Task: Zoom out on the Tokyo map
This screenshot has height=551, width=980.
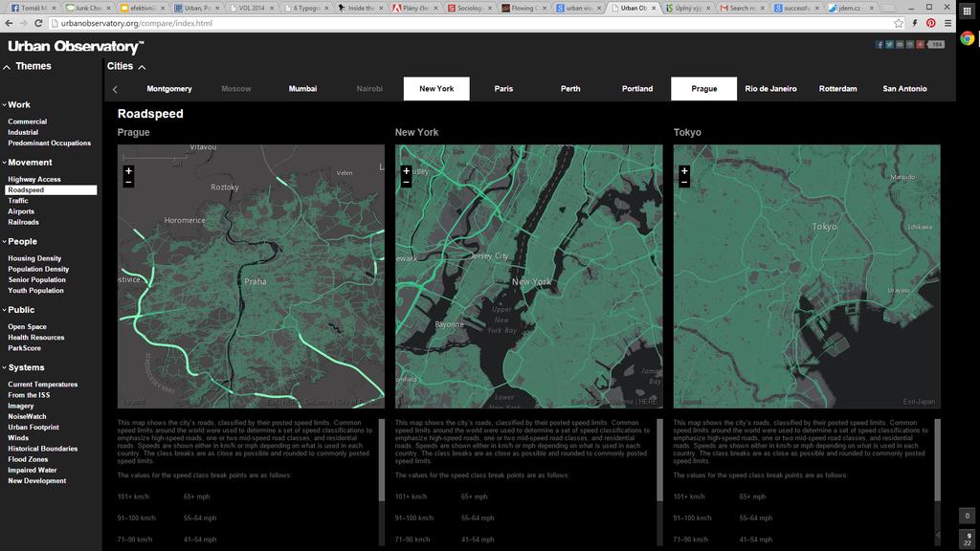Action: (x=684, y=183)
